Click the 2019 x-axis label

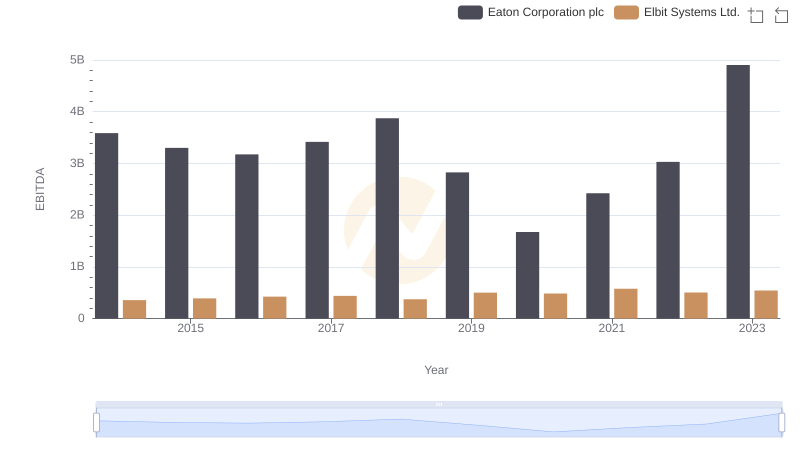471,328
